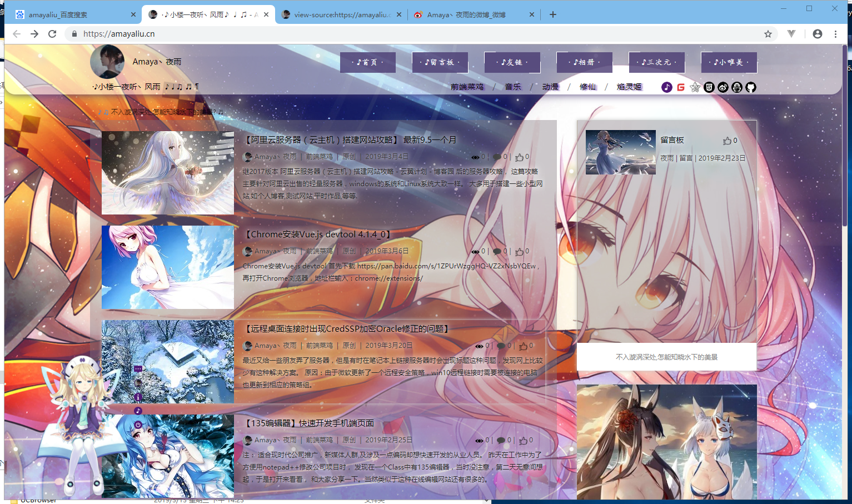
Task: Open the 阿里云服务器搭建网站攻略 article title
Action: pyautogui.click(x=350, y=140)
